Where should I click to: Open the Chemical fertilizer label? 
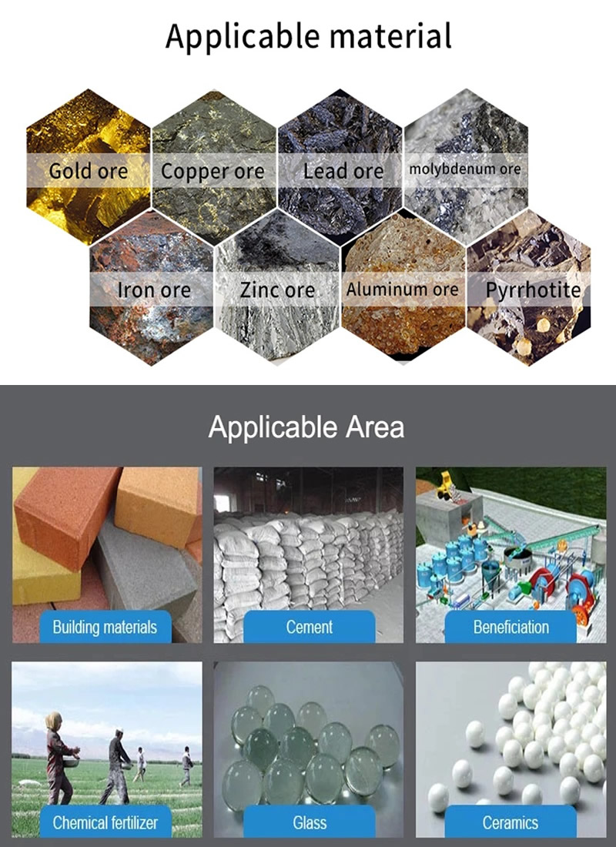(105, 822)
